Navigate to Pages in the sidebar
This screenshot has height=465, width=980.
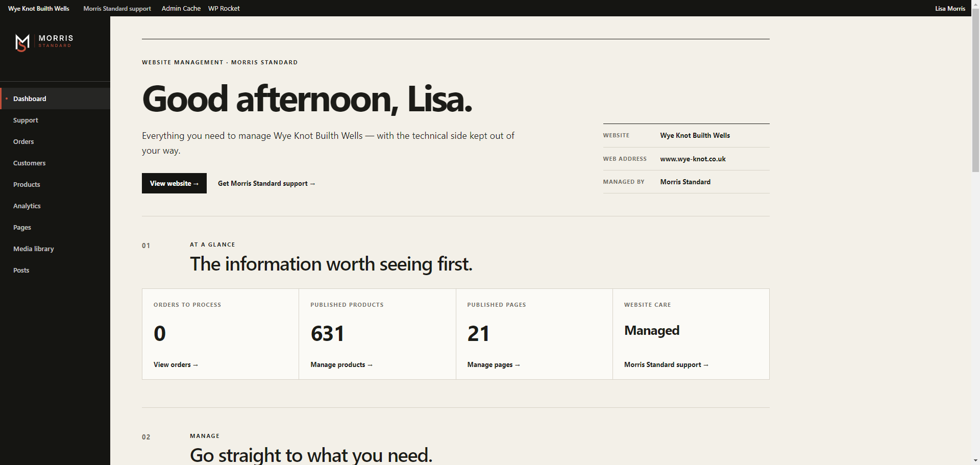pyautogui.click(x=55, y=227)
